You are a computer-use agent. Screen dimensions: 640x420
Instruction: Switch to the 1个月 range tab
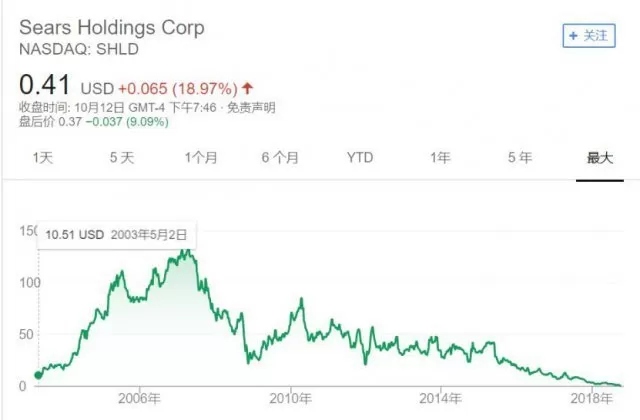[x=201, y=158]
